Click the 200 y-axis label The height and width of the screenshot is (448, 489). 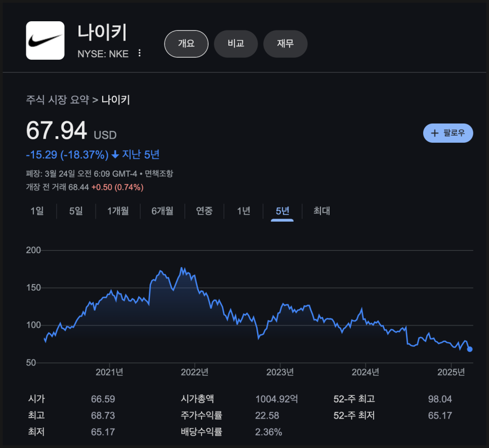33,250
